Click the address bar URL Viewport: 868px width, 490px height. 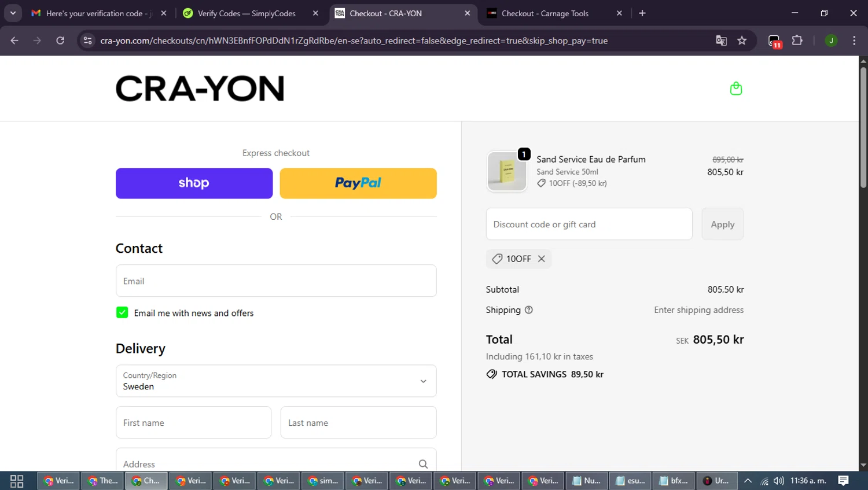point(354,40)
